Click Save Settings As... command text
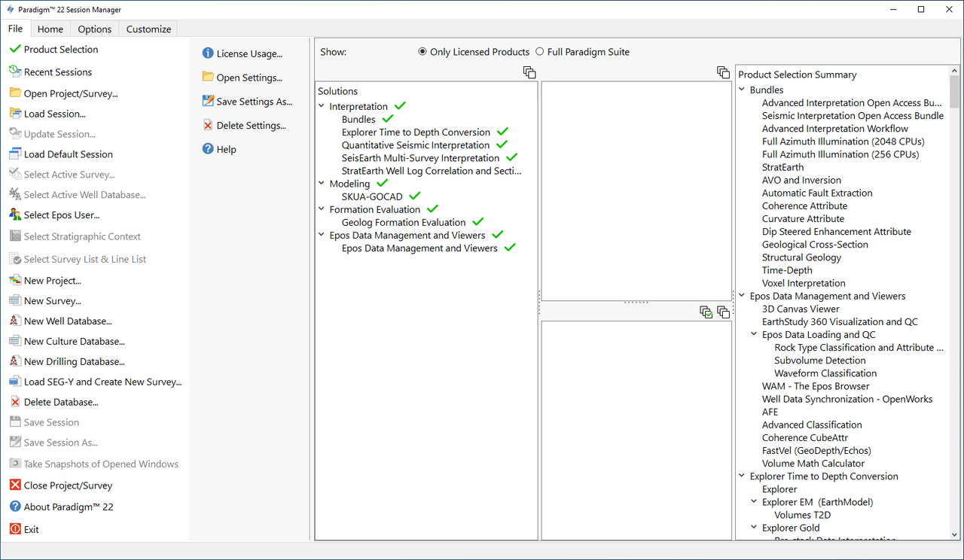The image size is (964, 560). pyautogui.click(x=255, y=101)
